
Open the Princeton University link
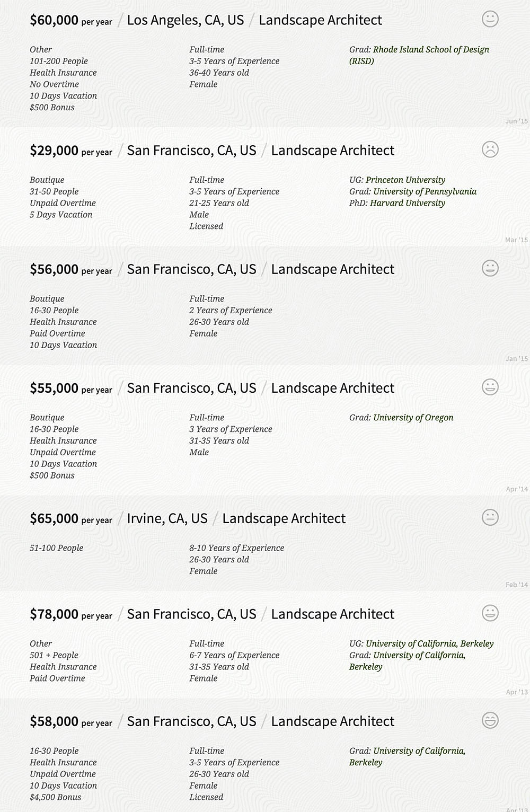(405, 180)
